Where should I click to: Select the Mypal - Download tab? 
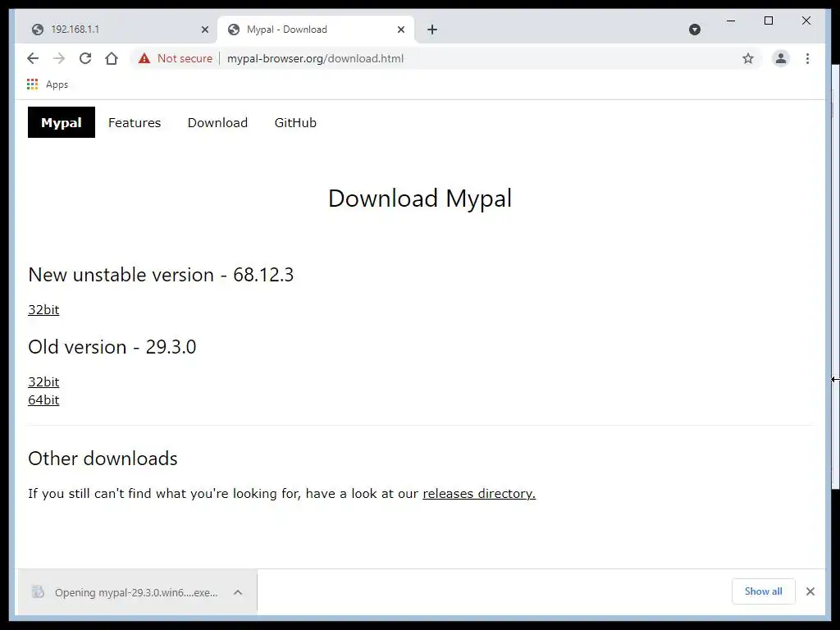point(316,30)
